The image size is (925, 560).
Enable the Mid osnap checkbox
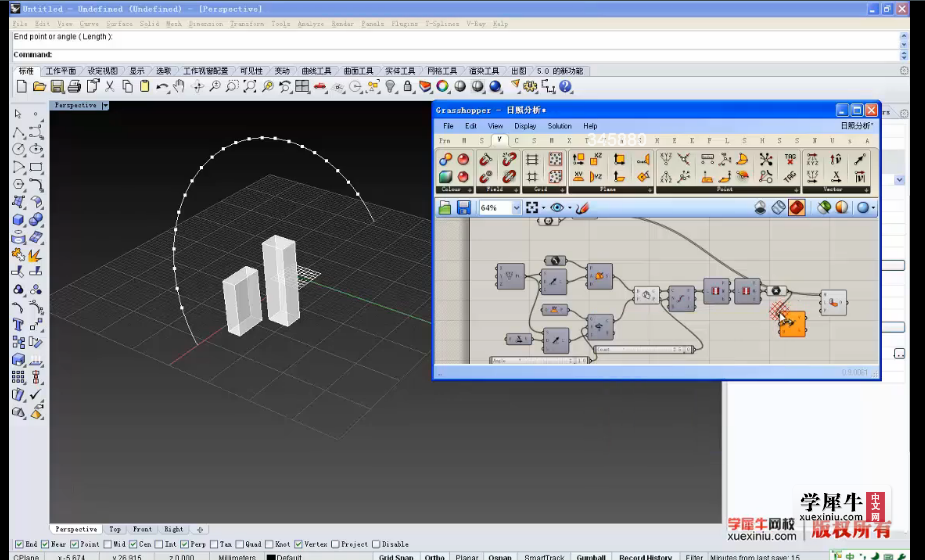pos(107,544)
